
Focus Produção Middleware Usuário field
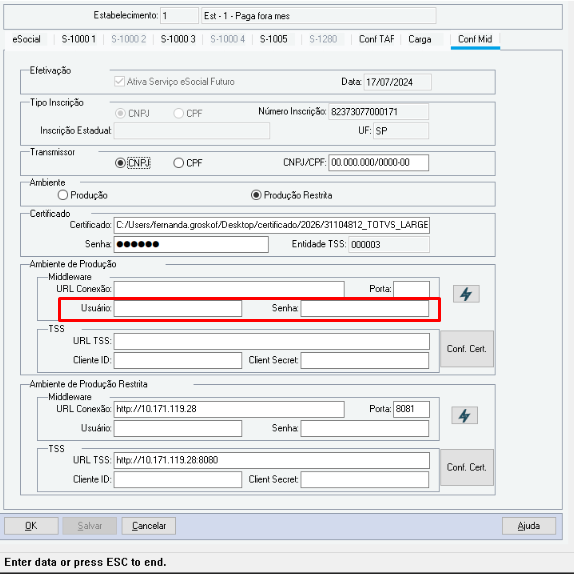coord(178,308)
